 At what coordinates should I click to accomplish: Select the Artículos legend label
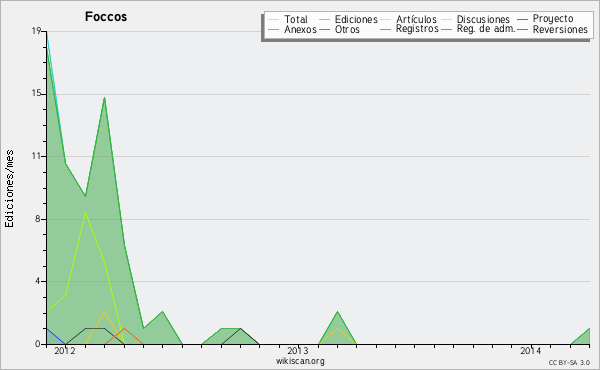[416, 19]
